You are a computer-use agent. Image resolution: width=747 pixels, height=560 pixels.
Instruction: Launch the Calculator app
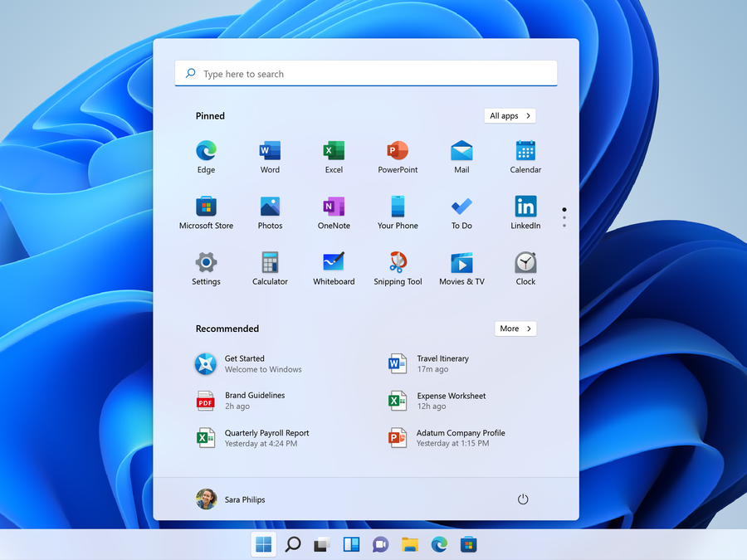coord(270,269)
